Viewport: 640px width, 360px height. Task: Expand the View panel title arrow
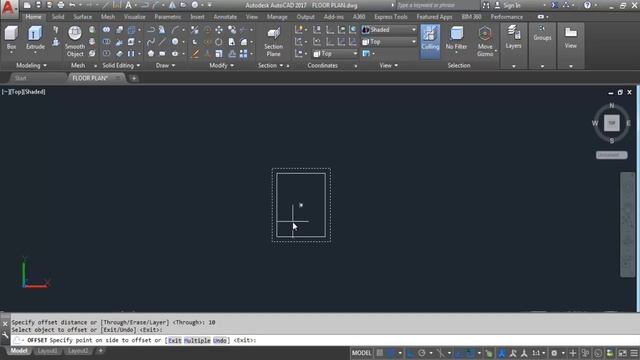point(396,66)
